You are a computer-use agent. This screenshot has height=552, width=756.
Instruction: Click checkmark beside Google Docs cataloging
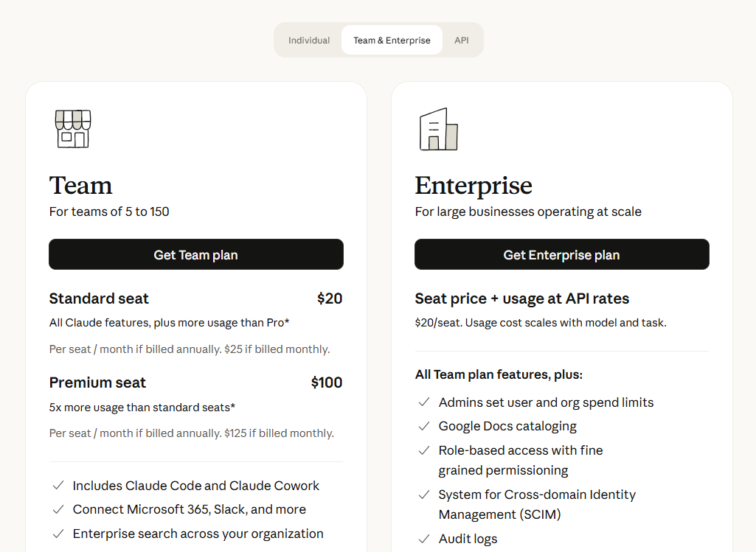pos(424,426)
